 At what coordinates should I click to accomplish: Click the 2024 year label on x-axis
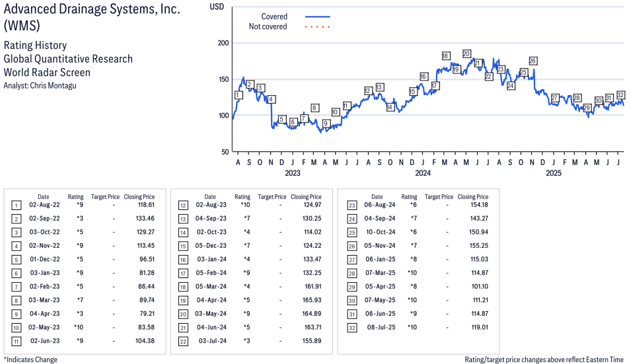[423, 173]
